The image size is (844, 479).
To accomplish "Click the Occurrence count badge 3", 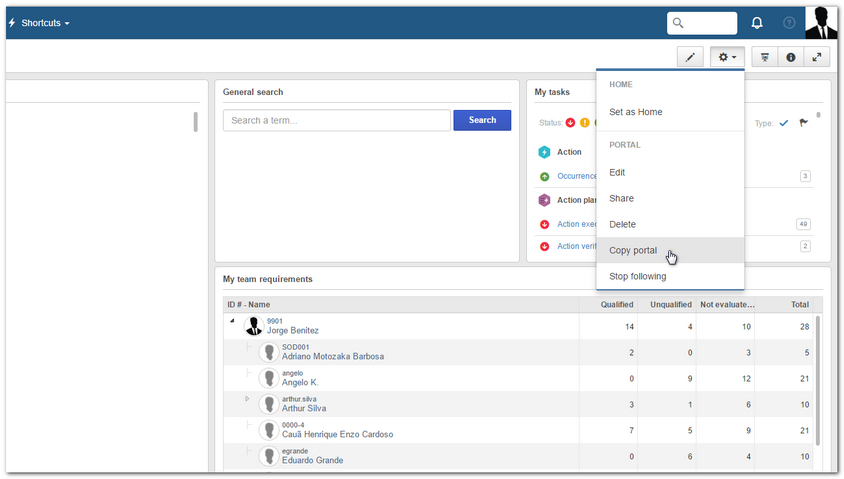I will pyautogui.click(x=805, y=176).
